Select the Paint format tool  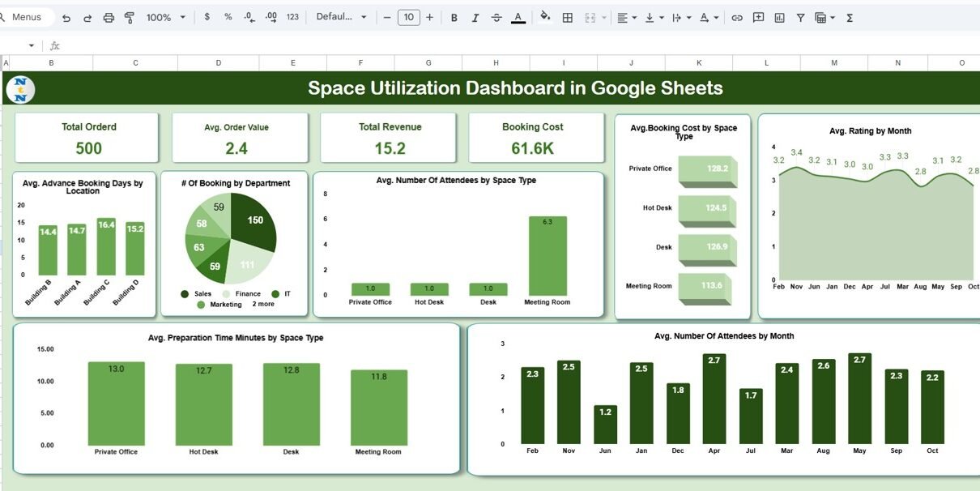(x=130, y=18)
